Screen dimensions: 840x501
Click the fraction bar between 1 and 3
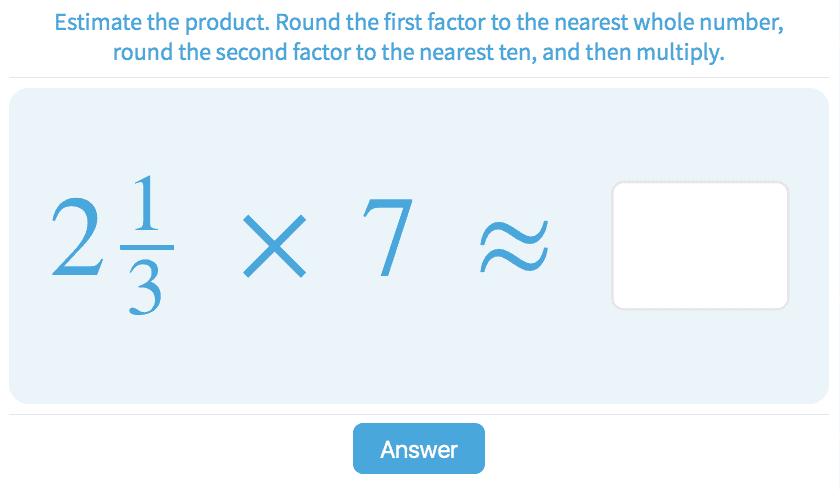[146, 247]
